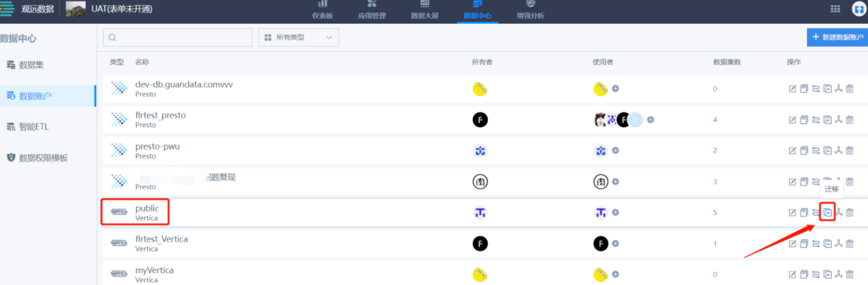
Task: Click dataset count 4 for flrtest_presto
Action: coord(715,120)
